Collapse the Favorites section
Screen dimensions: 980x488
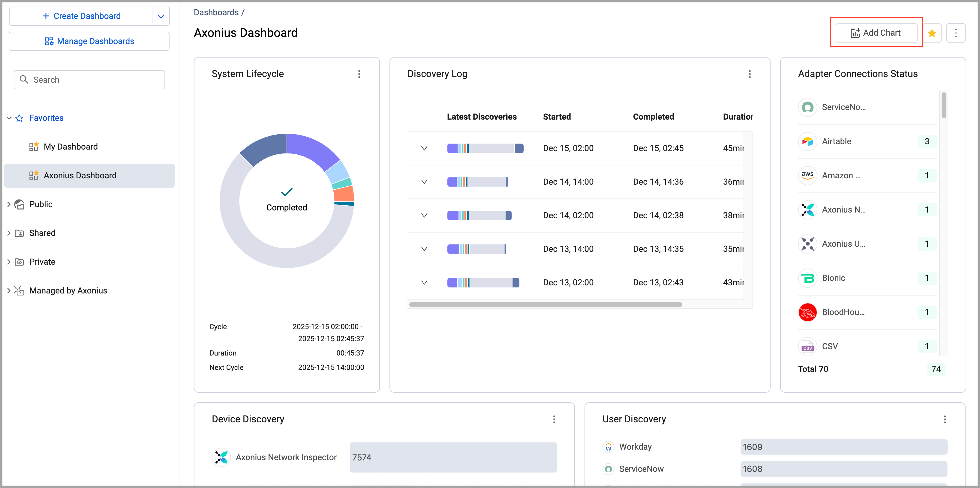tap(9, 118)
